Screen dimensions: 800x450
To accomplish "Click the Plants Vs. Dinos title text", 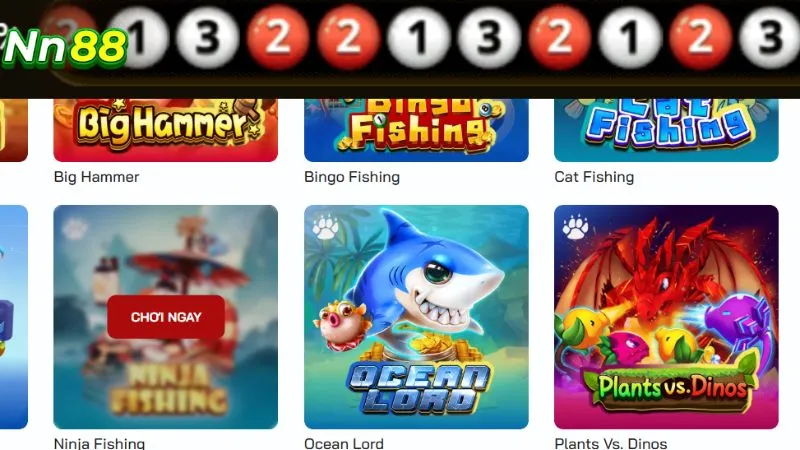I will [x=611, y=443].
